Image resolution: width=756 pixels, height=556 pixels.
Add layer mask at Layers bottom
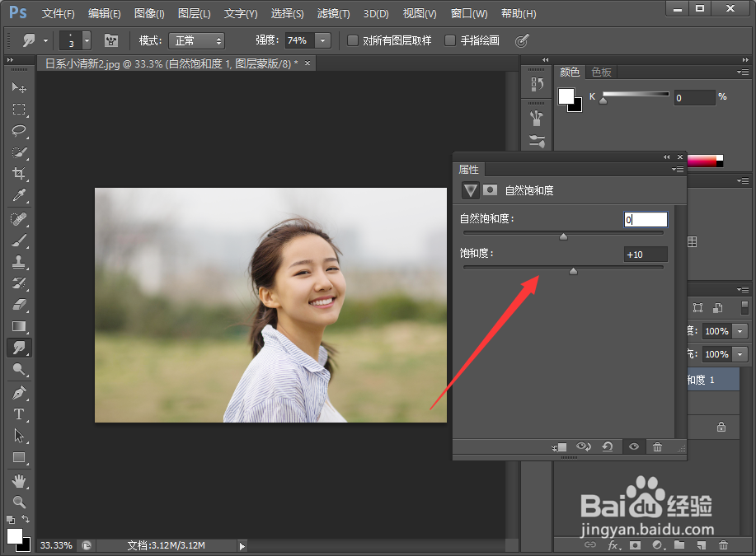[x=636, y=545]
